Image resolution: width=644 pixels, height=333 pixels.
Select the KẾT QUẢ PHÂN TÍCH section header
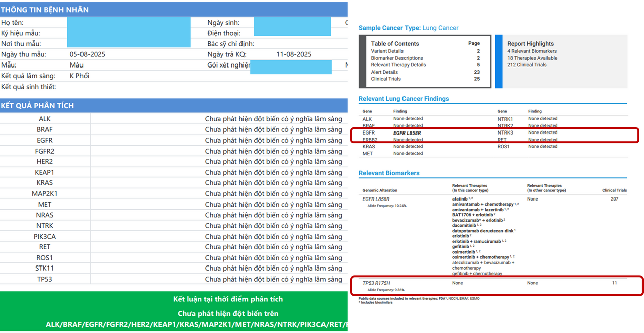[x=37, y=106]
